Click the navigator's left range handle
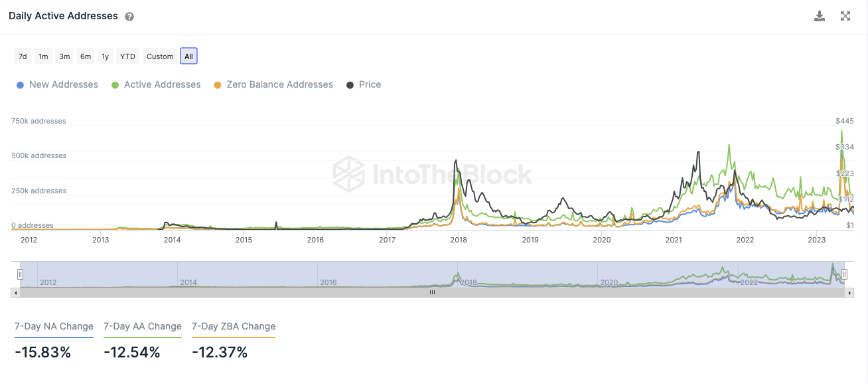868x384 pixels. click(20, 274)
